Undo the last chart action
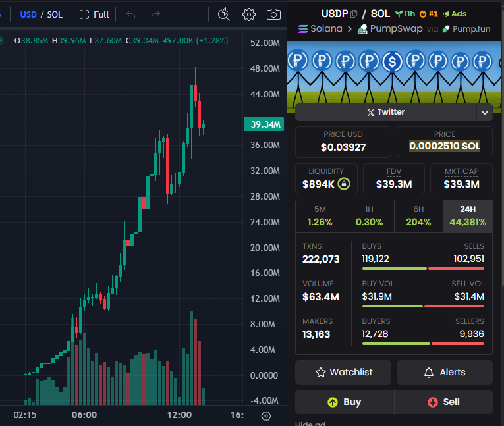504x426 pixels. point(131,14)
